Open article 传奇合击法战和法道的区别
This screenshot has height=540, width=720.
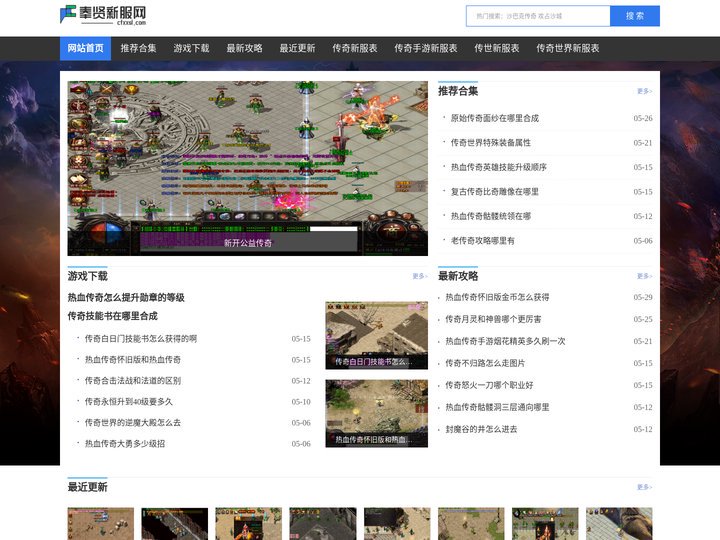133,381
